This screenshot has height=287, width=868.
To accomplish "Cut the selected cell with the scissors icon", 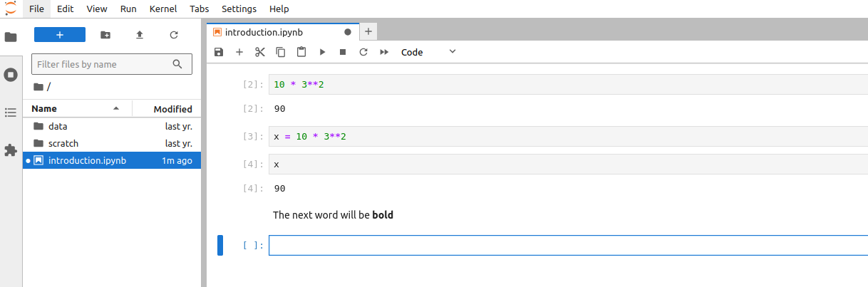I will (x=260, y=52).
